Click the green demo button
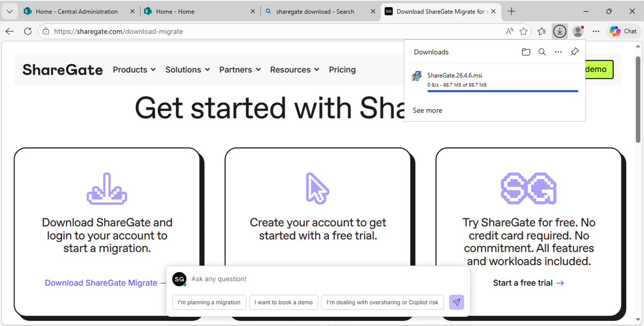 (x=599, y=69)
